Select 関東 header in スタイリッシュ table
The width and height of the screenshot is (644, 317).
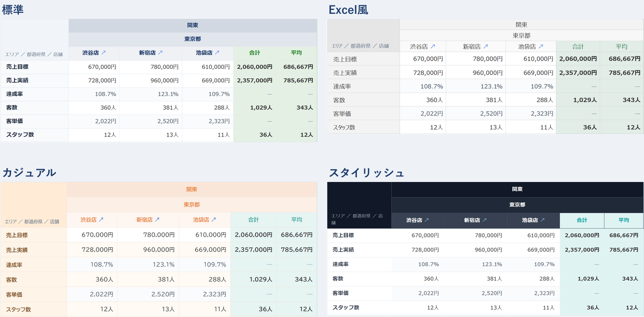[517, 189]
